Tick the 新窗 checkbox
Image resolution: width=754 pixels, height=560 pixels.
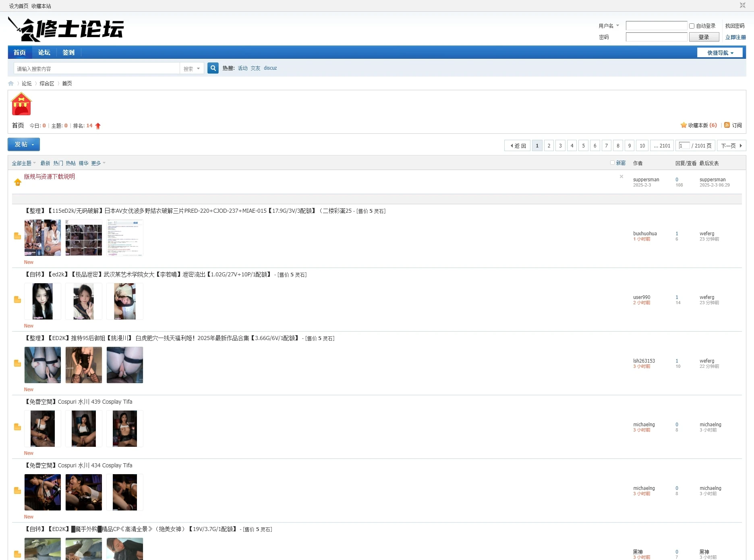tap(612, 163)
